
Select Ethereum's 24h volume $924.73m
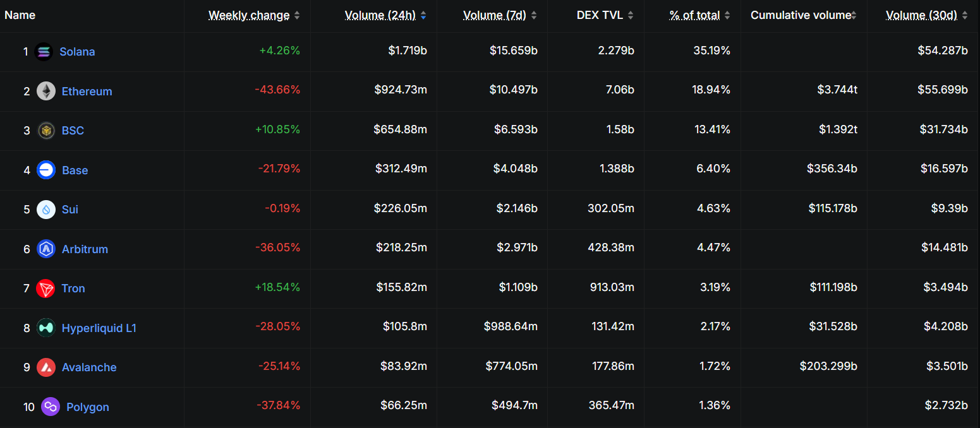pyautogui.click(x=401, y=90)
